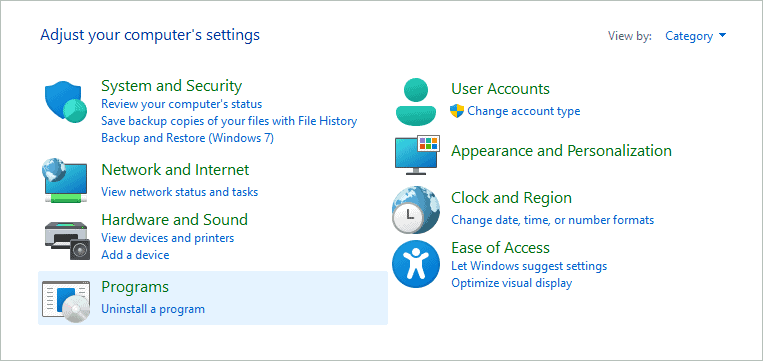
Task: Click the User Accounts person icon
Action: [x=416, y=103]
